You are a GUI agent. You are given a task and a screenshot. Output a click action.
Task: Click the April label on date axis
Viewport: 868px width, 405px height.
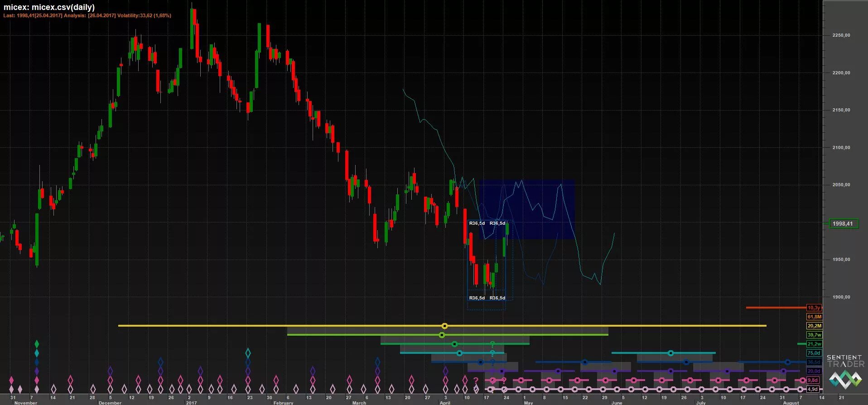pyautogui.click(x=445, y=403)
